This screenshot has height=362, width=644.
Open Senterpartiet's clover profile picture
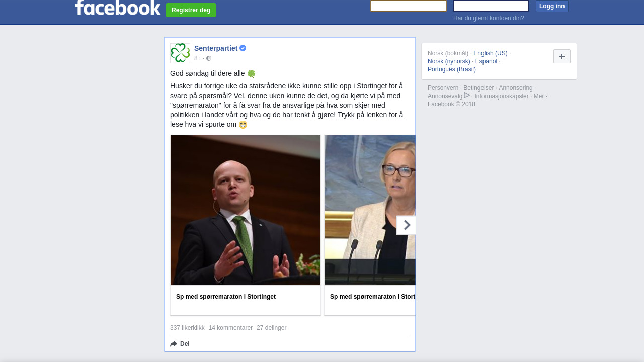point(180,53)
